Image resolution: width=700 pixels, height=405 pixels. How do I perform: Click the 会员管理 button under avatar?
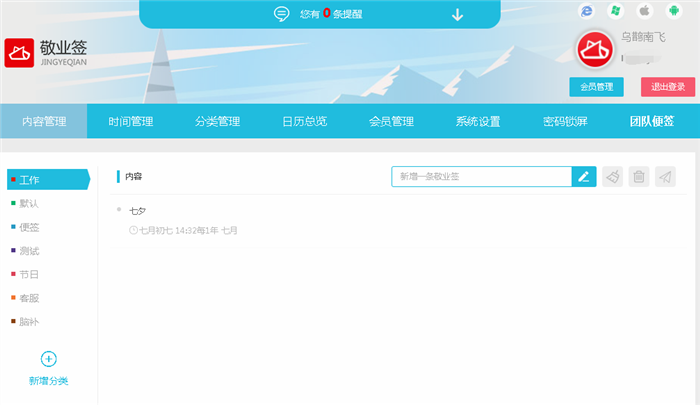tap(596, 87)
